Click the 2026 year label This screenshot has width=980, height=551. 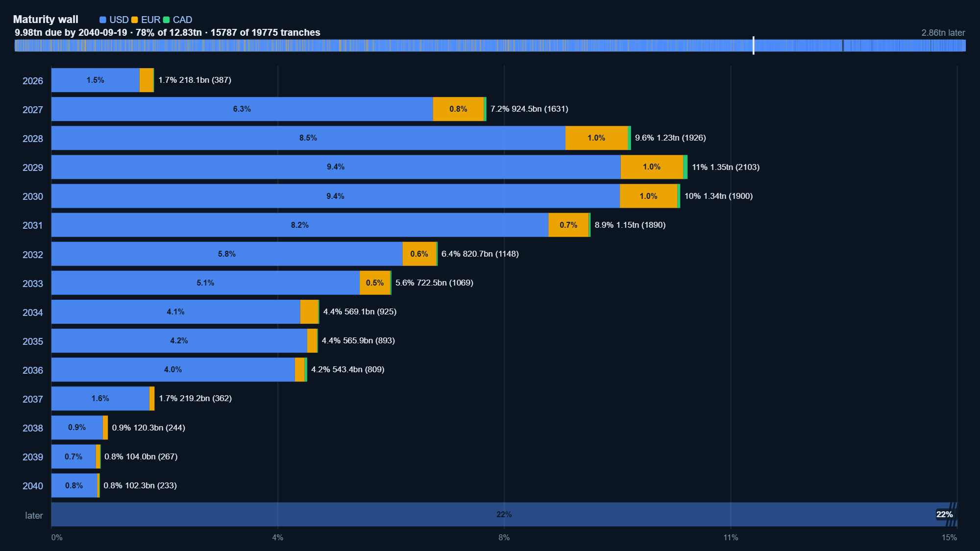tap(33, 81)
